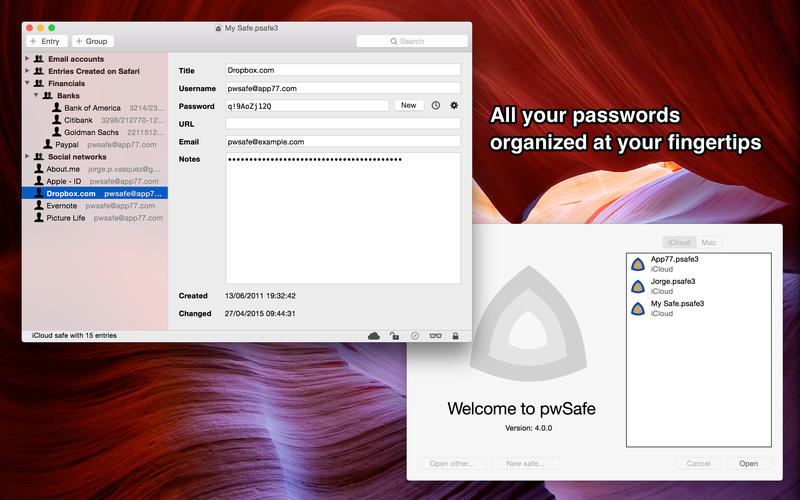Open password history clock icon
Viewport: 800px width, 500px height.
[x=436, y=105]
